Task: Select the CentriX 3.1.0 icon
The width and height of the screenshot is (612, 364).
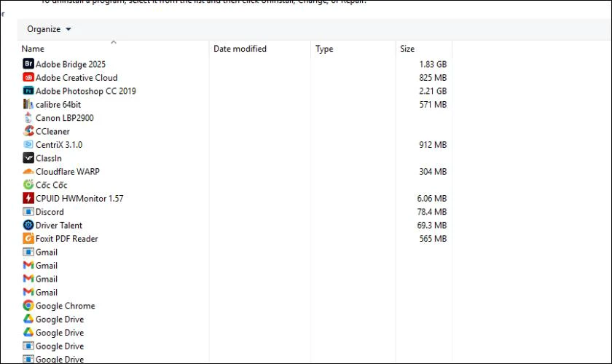Action: point(28,144)
